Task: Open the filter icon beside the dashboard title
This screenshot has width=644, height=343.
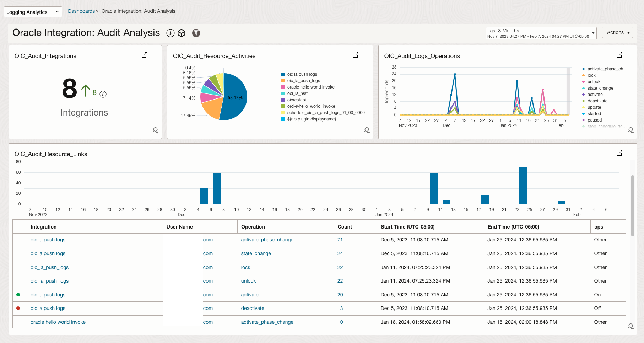Action: click(196, 33)
